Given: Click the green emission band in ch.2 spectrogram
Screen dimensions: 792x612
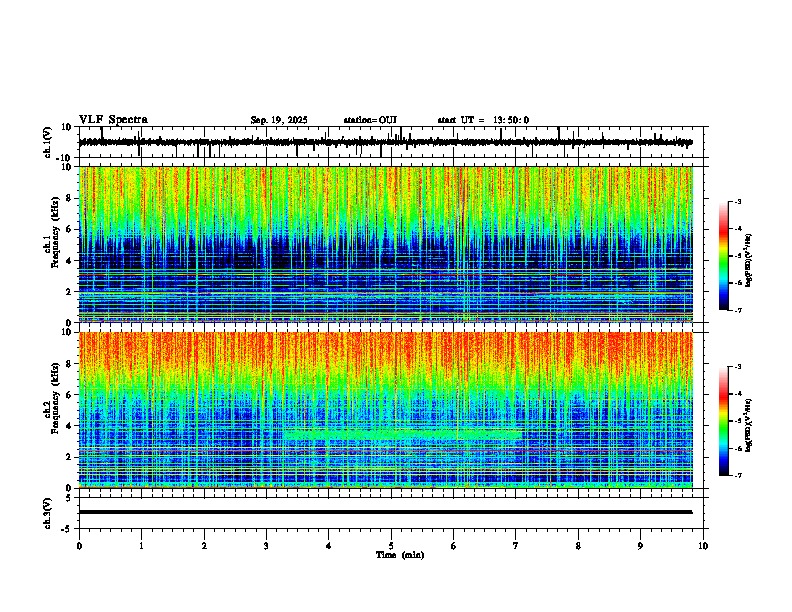Looking at the screenshot, I should [x=403, y=434].
